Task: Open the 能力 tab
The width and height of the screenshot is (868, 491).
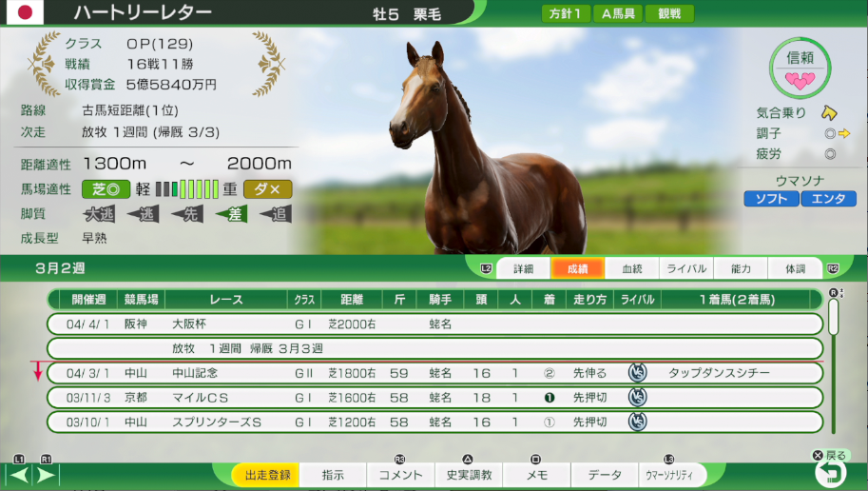Action: click(x=741, y=269)
